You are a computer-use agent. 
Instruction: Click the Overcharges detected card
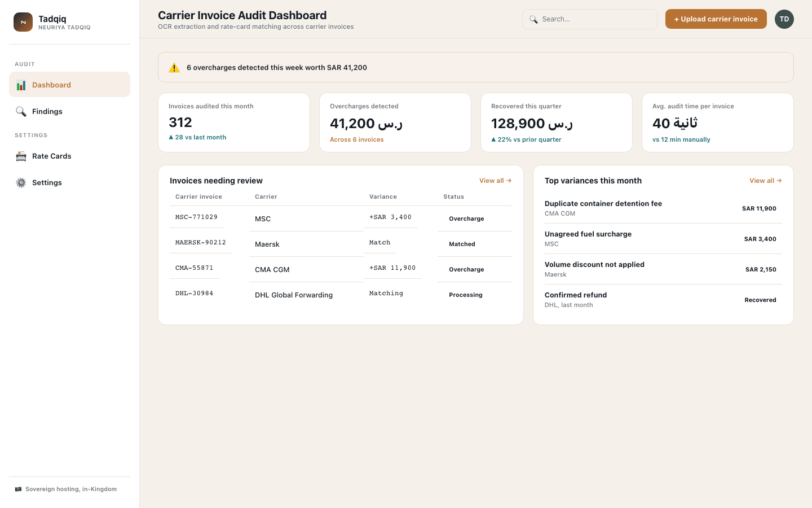tap(395, 122)
